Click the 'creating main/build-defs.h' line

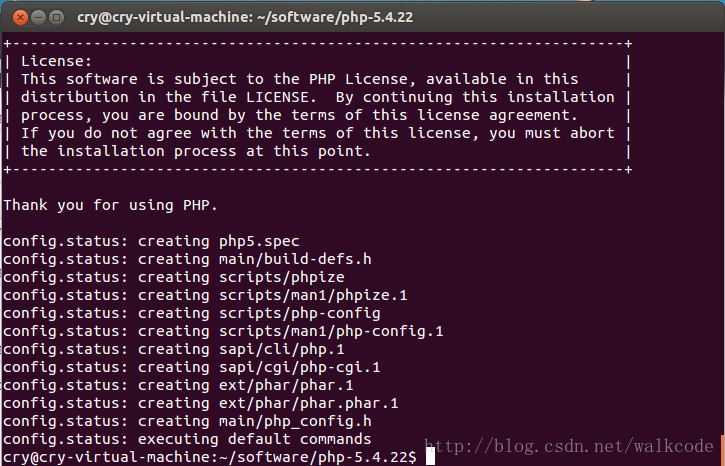[x=187, y=259]
